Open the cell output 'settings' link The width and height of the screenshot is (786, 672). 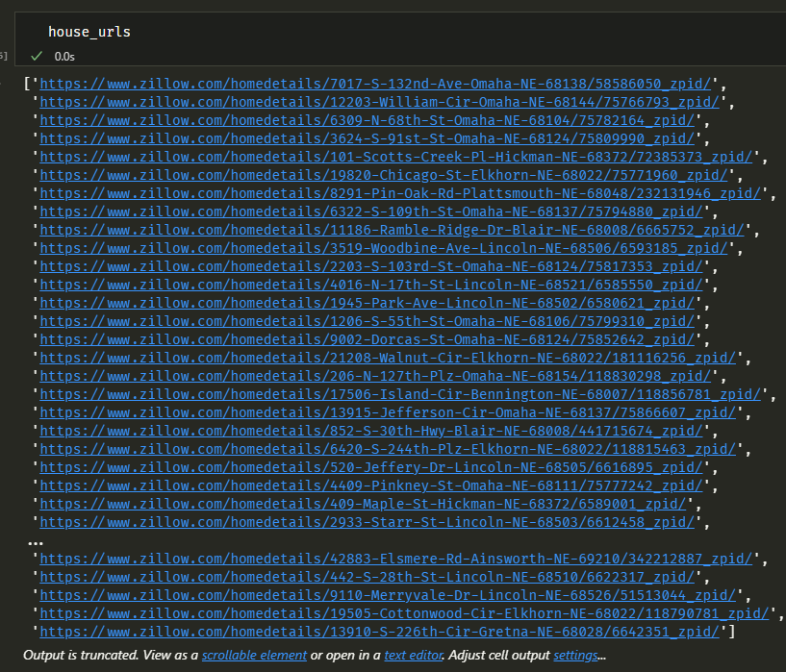pos(575,655)
